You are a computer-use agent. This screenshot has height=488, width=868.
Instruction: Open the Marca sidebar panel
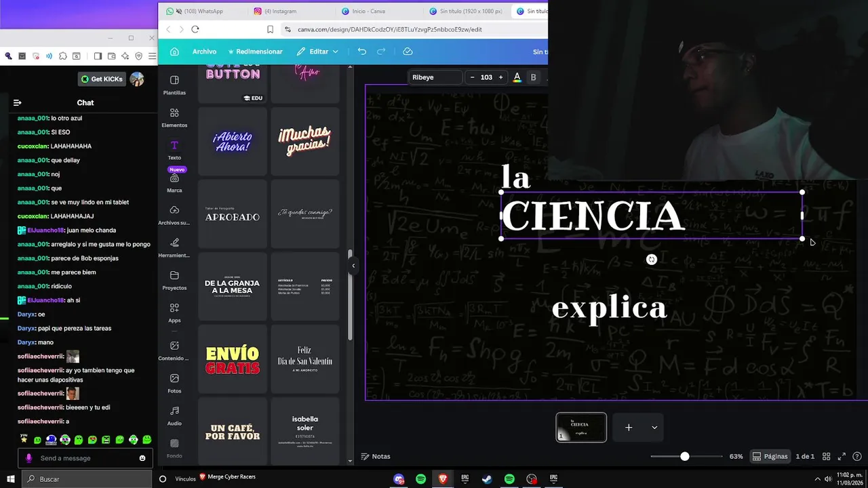174,182
